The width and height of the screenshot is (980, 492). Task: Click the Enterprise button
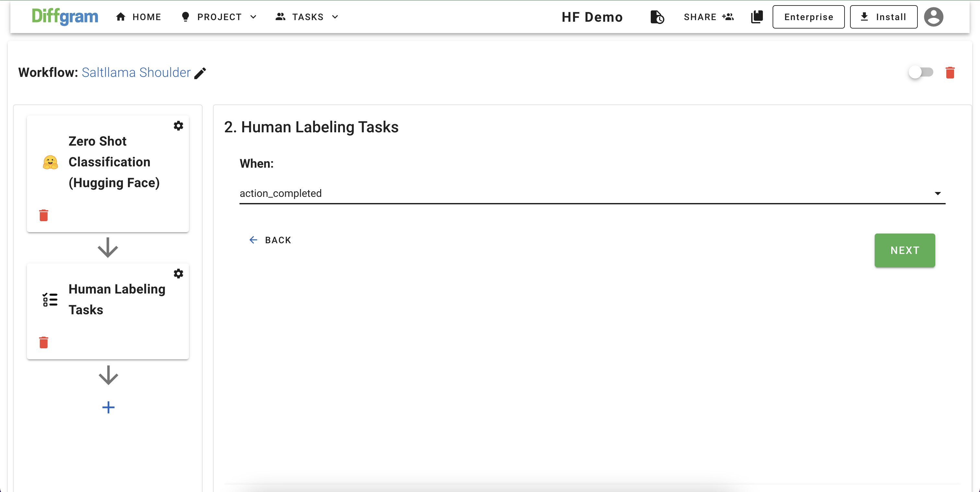[x=809, y=17]
